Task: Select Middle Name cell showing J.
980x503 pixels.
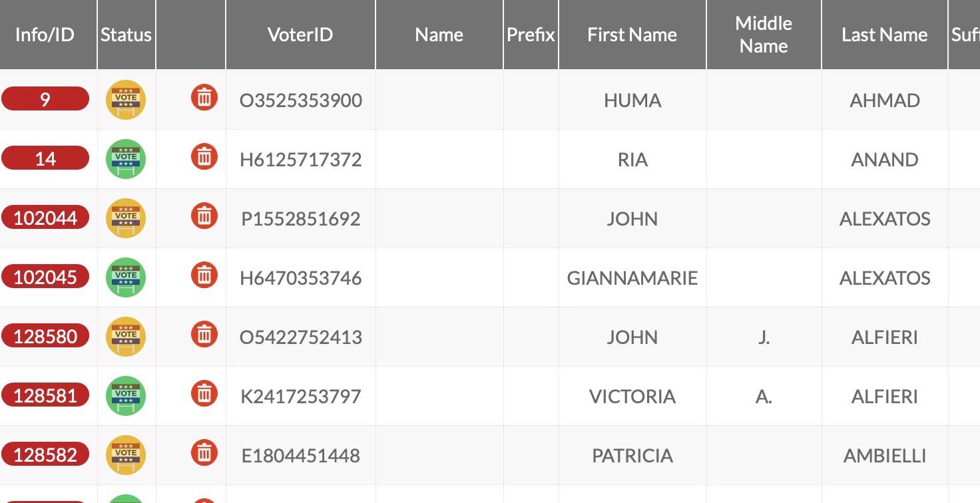Action: [x=764, y=337]
